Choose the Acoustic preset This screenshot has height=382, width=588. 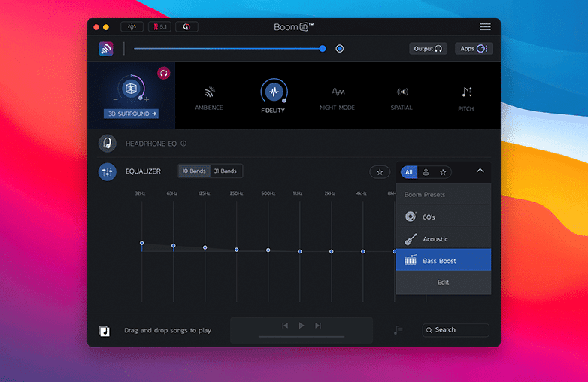444,239
